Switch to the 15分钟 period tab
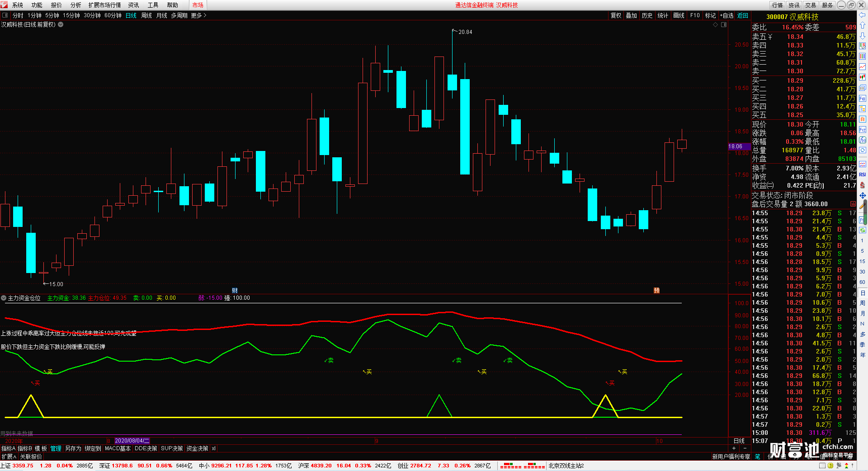 point(71,15)
